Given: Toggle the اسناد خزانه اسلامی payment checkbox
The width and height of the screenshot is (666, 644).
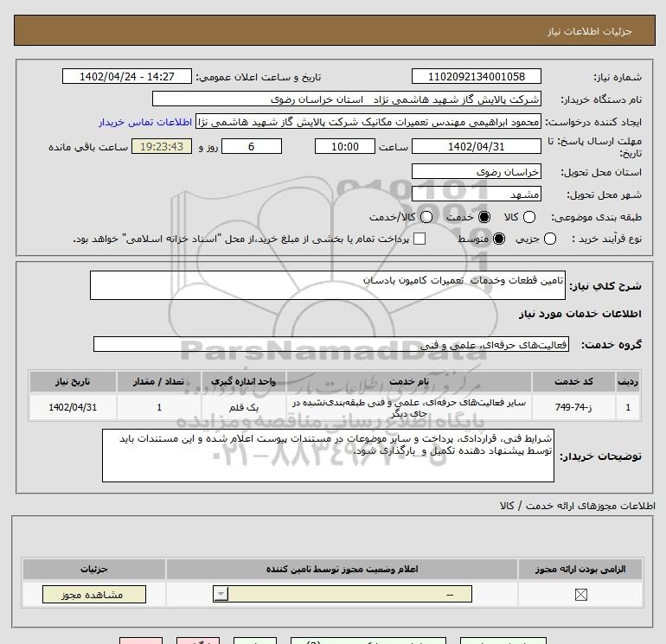Looking at the screenshot, I should pyautogui.click(x=419, y=239).
